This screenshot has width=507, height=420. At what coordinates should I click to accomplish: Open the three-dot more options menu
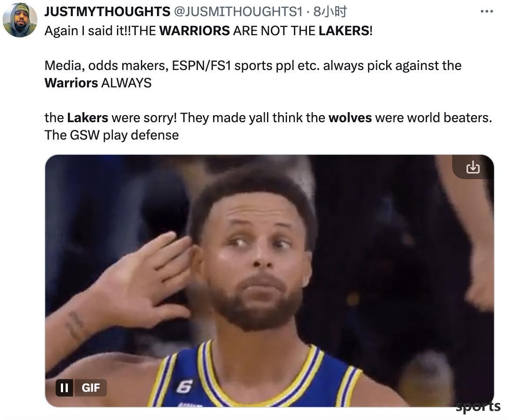[487, 12]
